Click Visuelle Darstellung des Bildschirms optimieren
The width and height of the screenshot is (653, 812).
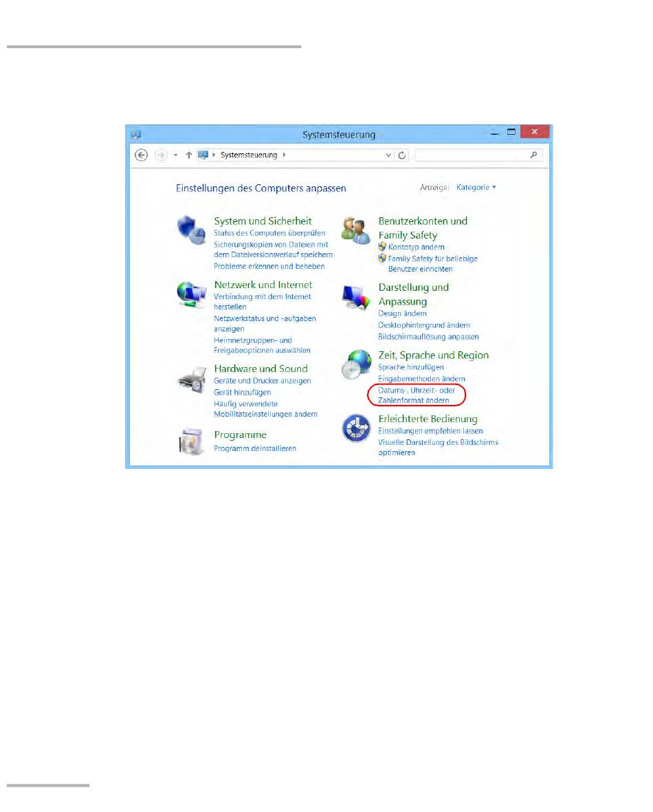click(x=438, y=448)
